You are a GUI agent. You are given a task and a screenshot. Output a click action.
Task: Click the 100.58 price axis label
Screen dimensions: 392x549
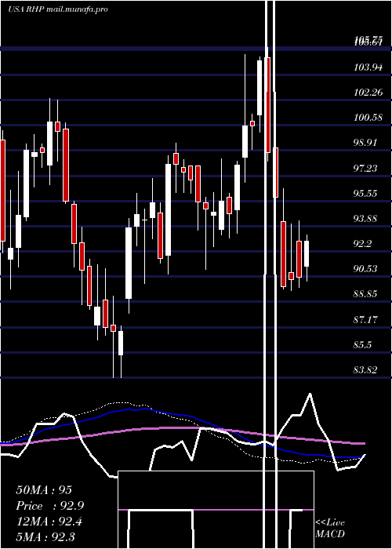coord(368,118)
